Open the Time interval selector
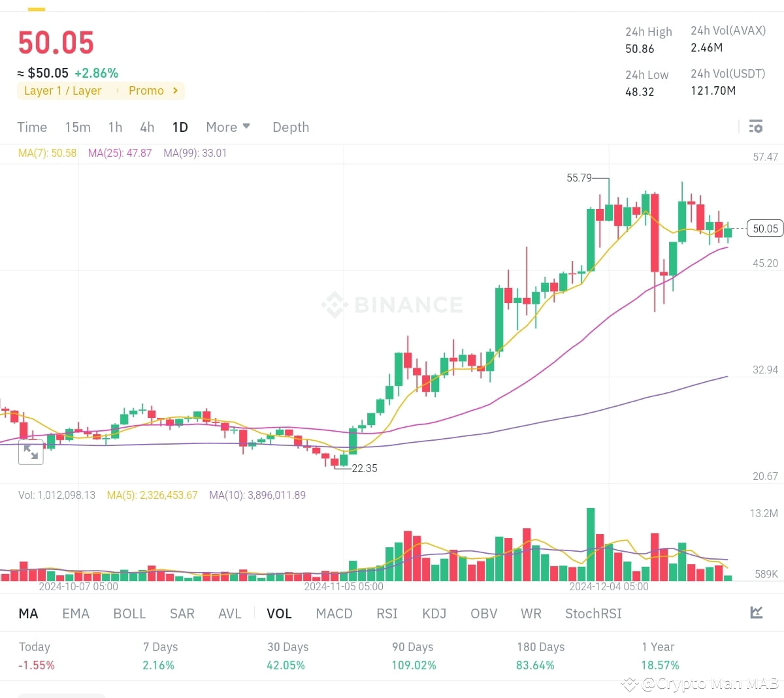Screen dimensions: 784x698 pos(31,127)
